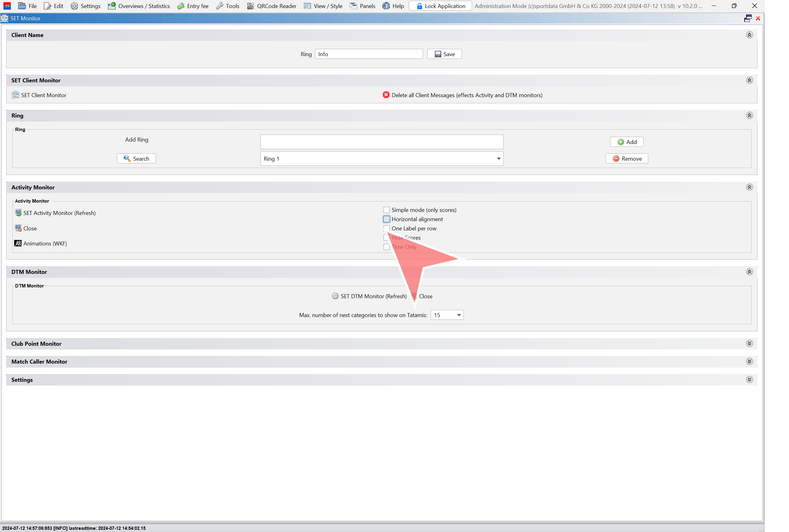Image resolution: width=789 pixels, height=532 pixels.
Task: Click the SET Client Monitor icon
Action: click(x=15, y=95)
